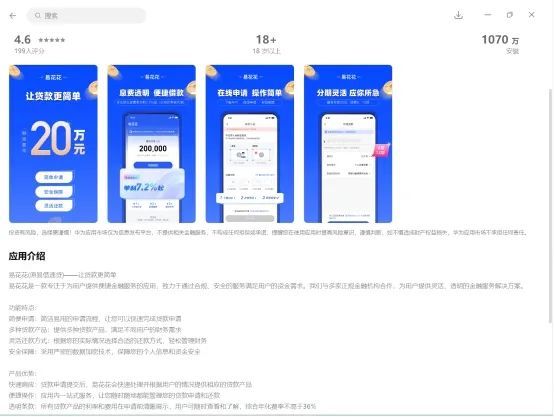Click the 功能特点 description paragraph
This screenshot has height=417, width=554.
108,330
